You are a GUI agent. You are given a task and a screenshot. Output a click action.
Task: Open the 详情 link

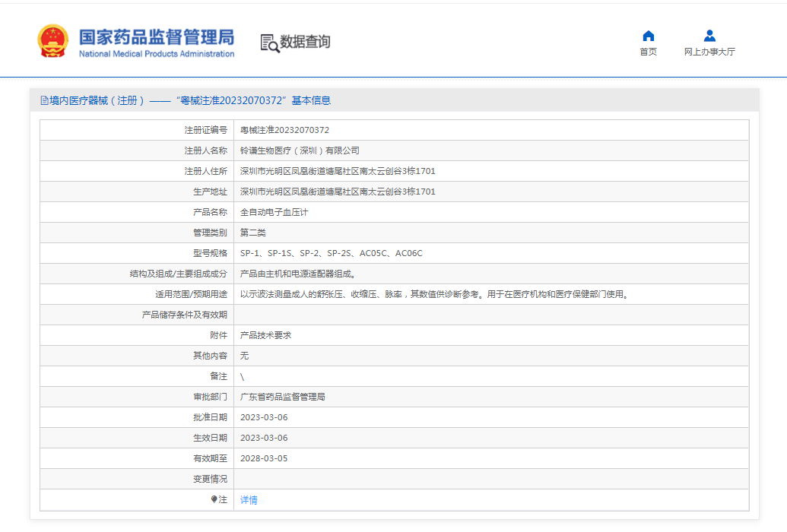click(x=249, y=500)
